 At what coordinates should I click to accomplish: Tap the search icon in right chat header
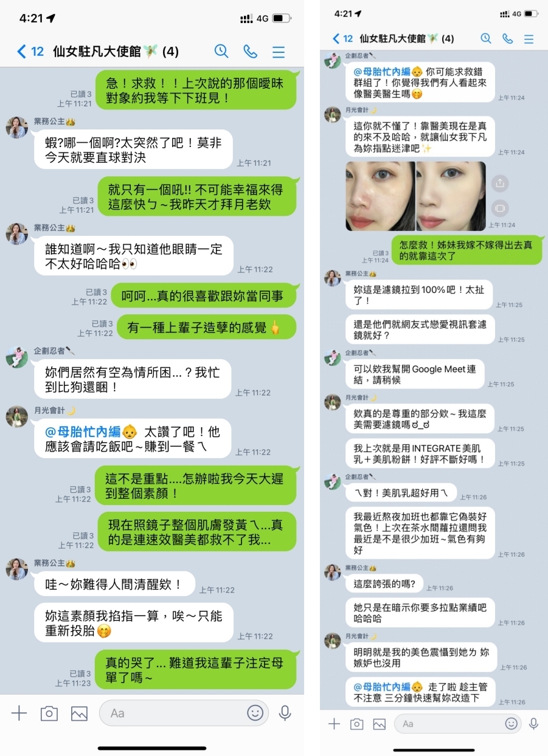(x=486, y=38)
